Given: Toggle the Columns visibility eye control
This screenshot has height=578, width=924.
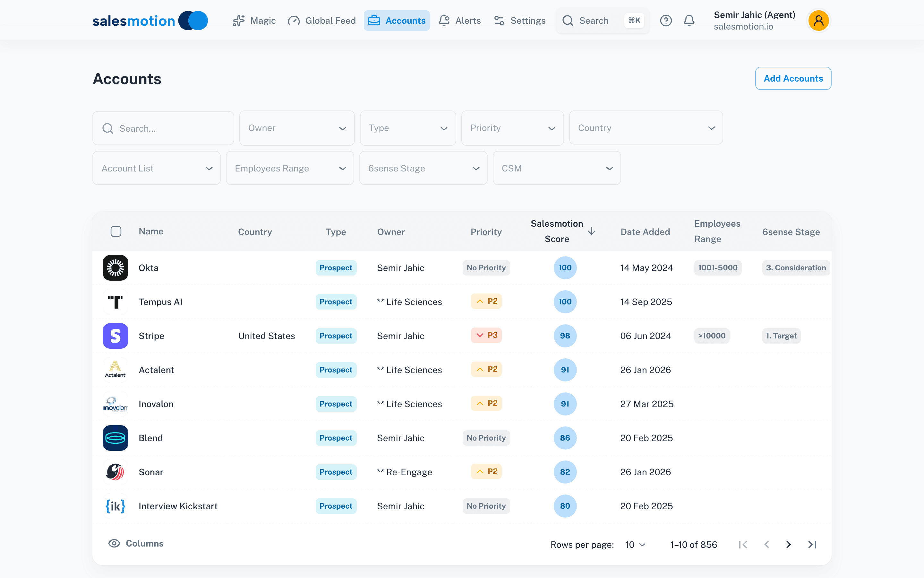Looking at the screenshot, I should pyautogui.click(x=136, y=543).
